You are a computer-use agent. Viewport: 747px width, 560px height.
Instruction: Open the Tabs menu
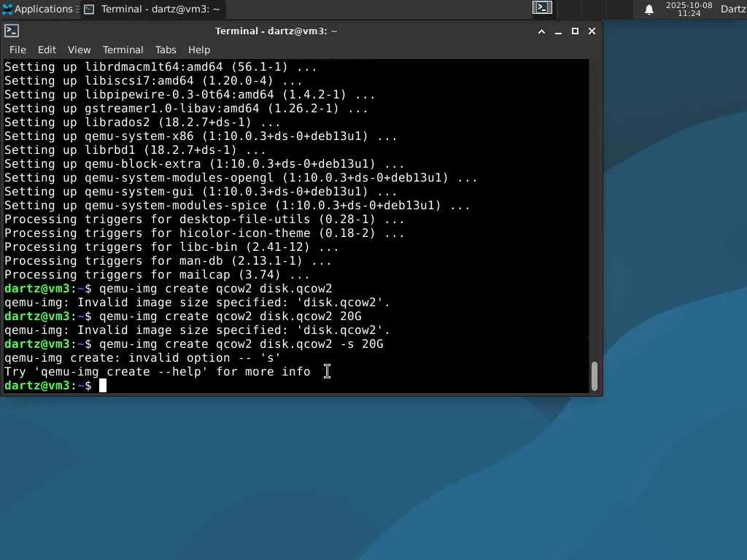coord(166,50)
